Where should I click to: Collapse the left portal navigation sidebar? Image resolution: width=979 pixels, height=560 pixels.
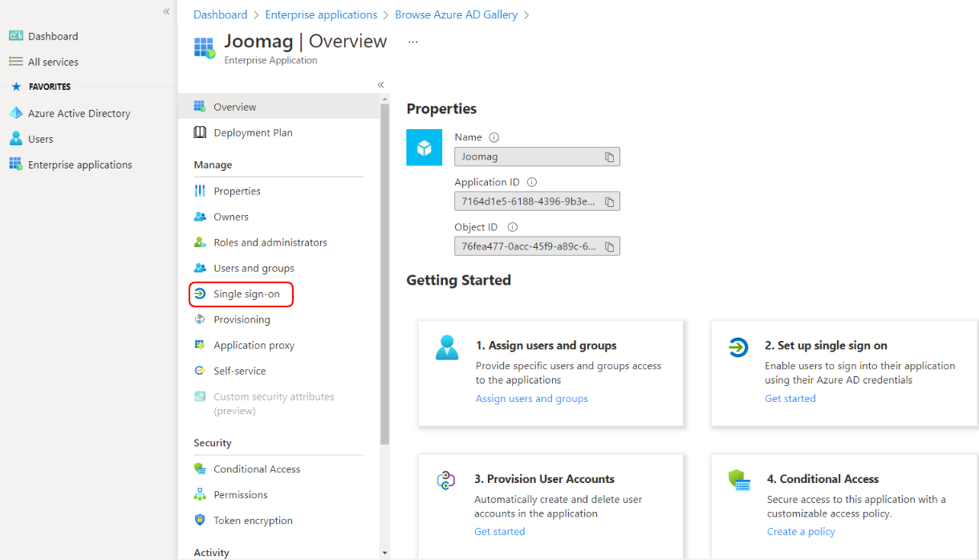(x=166, y=11)
